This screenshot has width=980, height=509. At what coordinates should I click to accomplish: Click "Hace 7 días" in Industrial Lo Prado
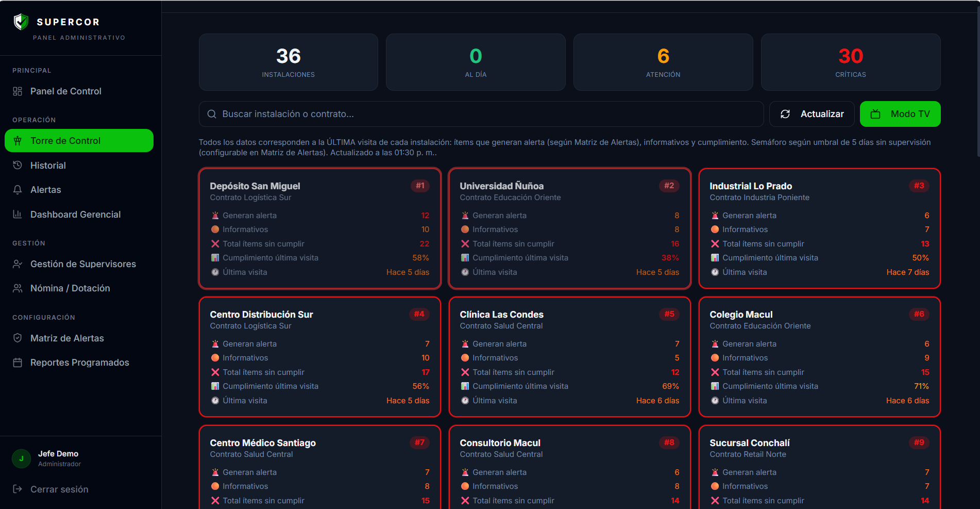tap(908, 272)
